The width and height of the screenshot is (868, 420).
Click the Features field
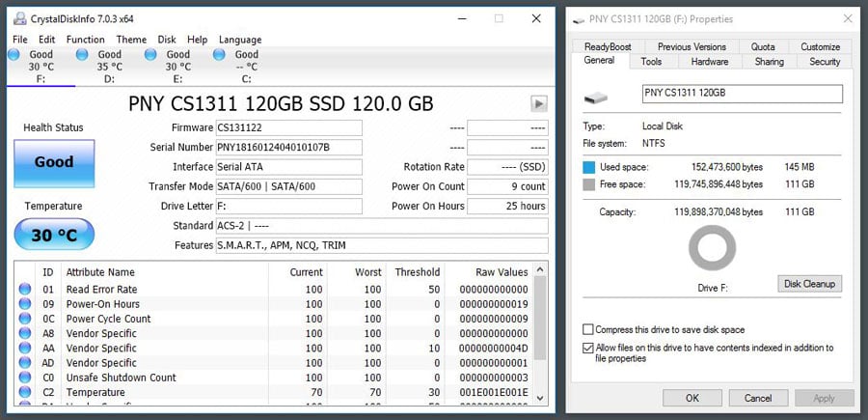pyautogui.click(x=382, y=245)
